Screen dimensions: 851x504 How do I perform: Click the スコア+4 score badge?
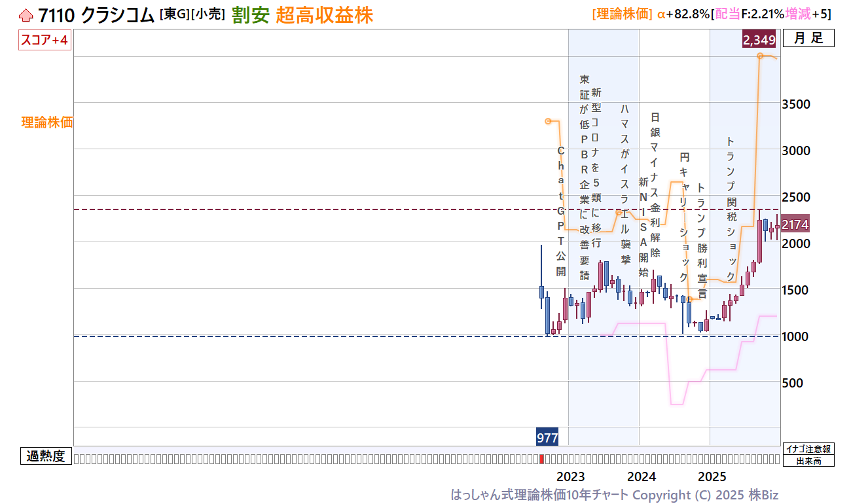[45, 41]
